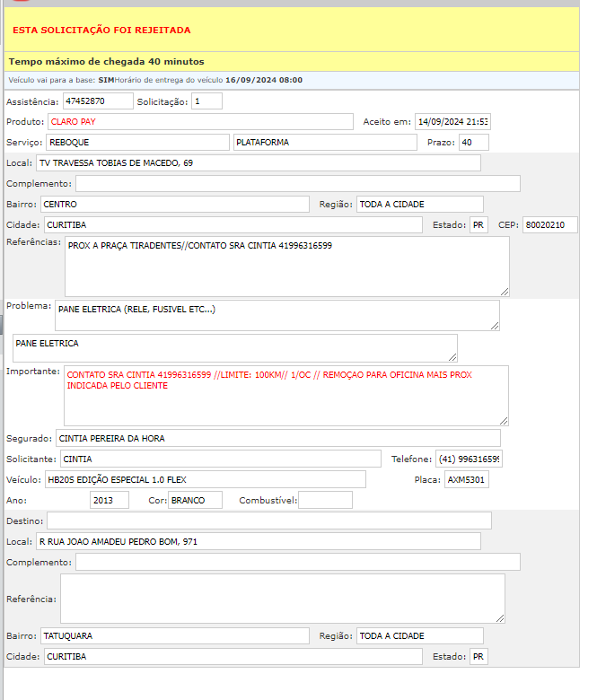Click the Local field with Travessa Tobias de Macedo
This screenshot has height=700, width=597.
[x=258, y=163]
